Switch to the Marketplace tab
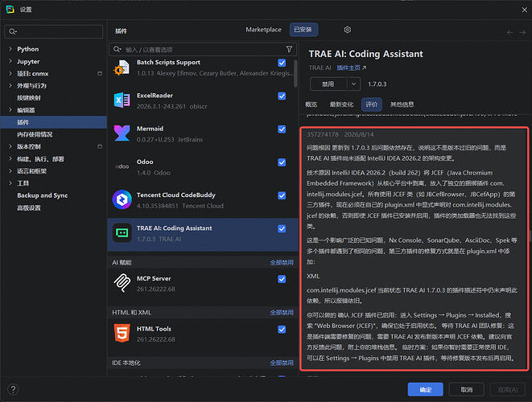Viewport: 532px width, 402px height. click(x=263, y=30)
